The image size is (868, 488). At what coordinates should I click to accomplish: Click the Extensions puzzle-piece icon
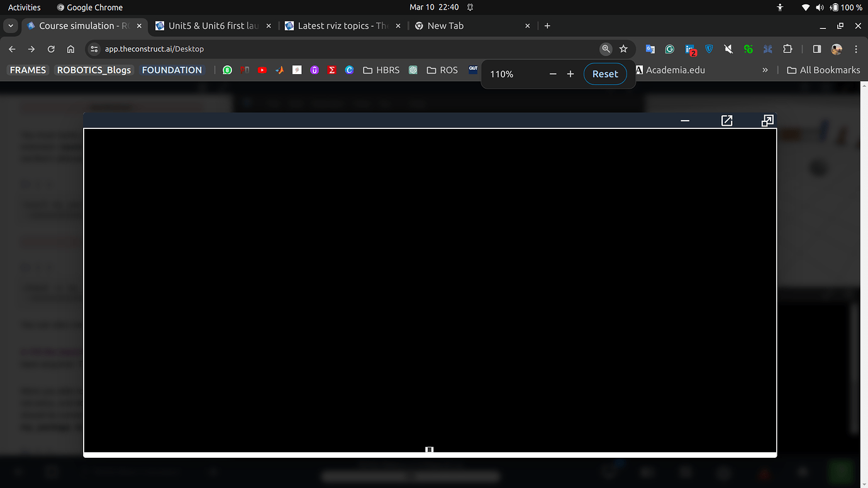click(787, 48)
